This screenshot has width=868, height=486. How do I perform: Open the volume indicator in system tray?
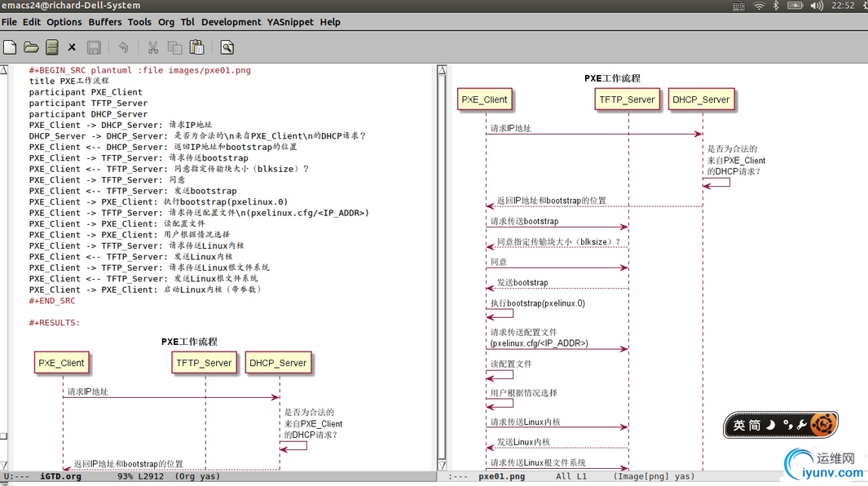pyautogui.click(x=816, y=6)
